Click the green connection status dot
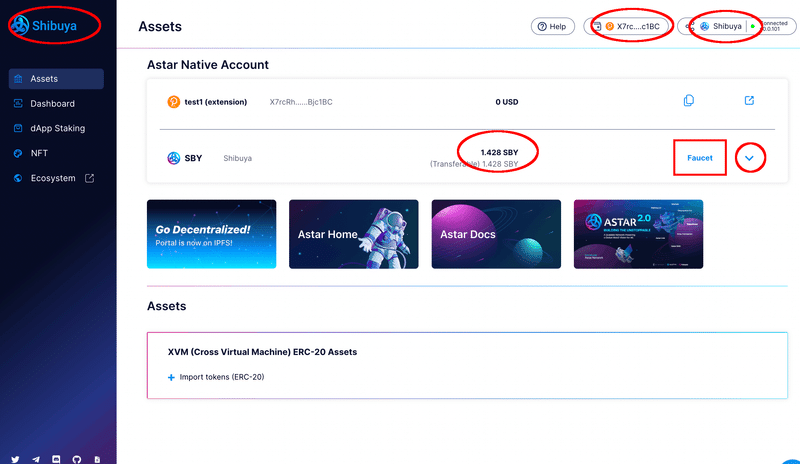This screenshot has height=464, width=800. coord(753,26)
